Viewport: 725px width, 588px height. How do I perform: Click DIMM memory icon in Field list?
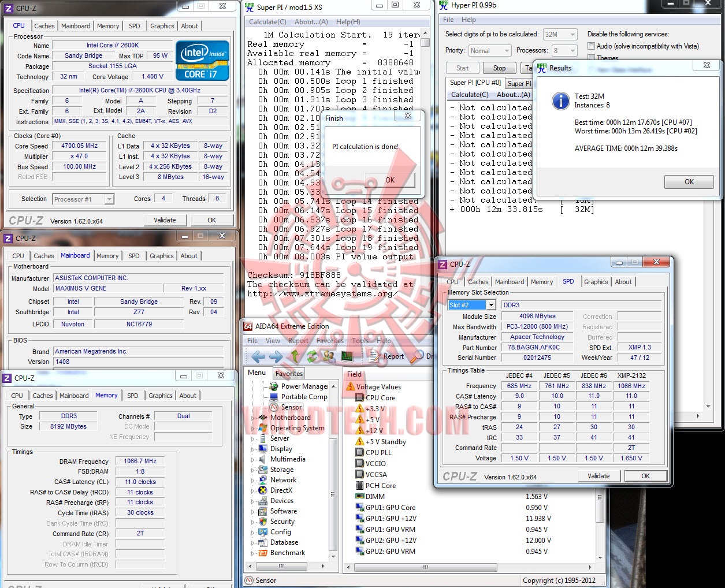(x=360, y=496)
